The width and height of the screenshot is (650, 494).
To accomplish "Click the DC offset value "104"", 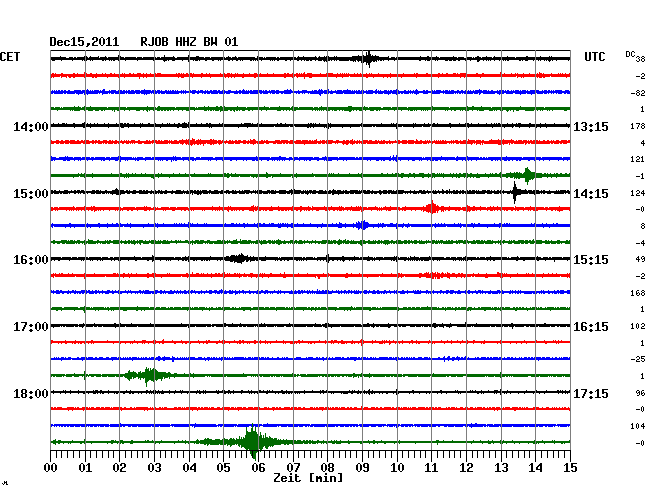I will coord(638,426).
